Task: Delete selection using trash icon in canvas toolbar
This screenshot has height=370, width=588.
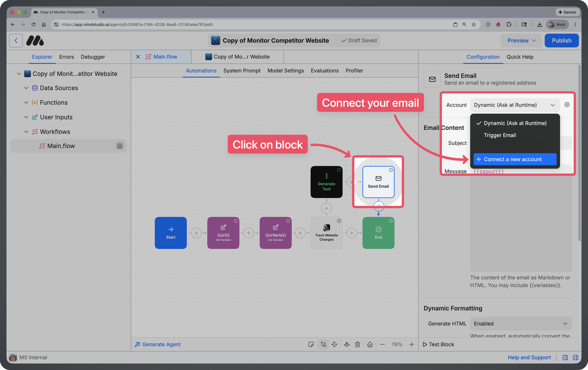Action: 358,344
